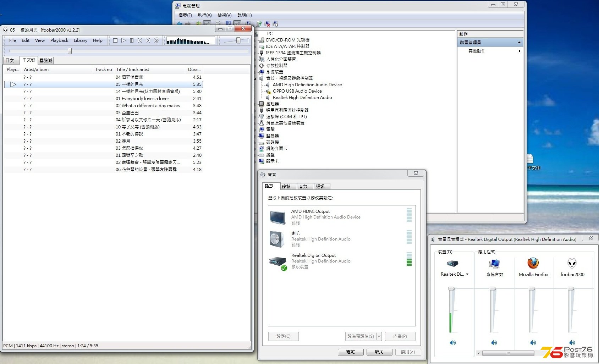The image size is (599, 364).
Task: Adjust the Mozilla Firefox volume slider in mixer
Action: [x=532, y=289]
